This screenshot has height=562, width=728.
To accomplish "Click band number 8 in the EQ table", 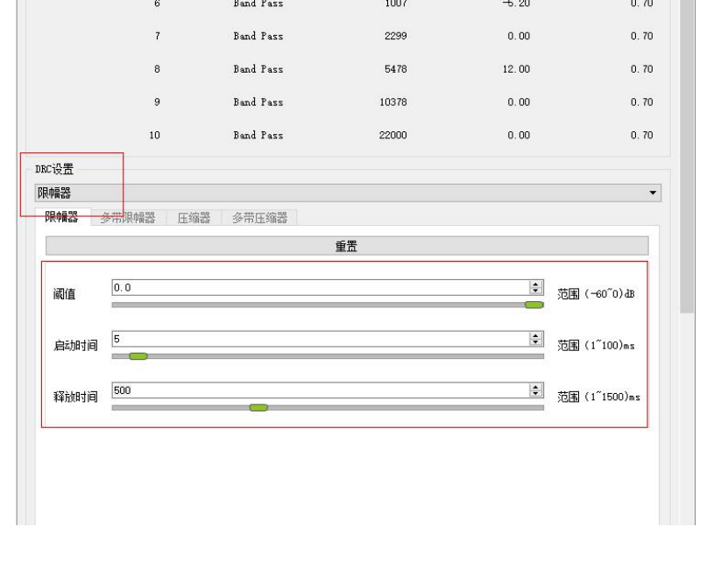I will 157,69.
